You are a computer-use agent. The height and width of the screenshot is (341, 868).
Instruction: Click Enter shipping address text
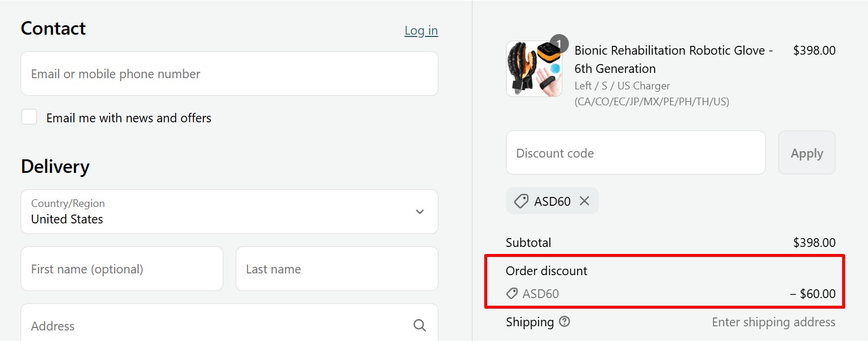(773, 322)
